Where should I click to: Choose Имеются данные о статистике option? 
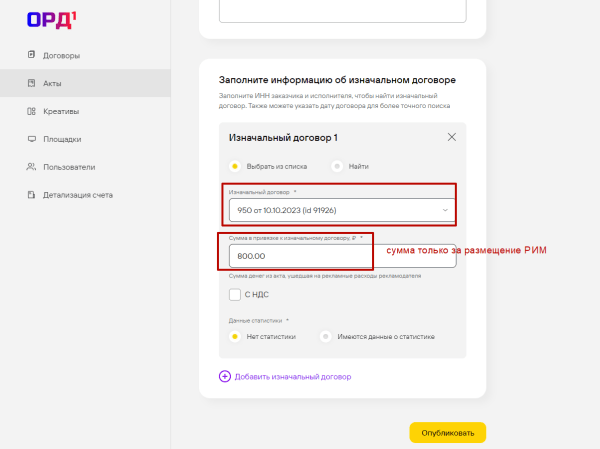tap(326, 337)
